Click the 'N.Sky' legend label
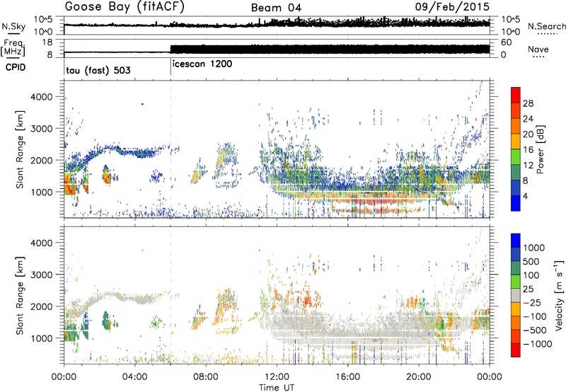566x392 pixels. (13, 26)
